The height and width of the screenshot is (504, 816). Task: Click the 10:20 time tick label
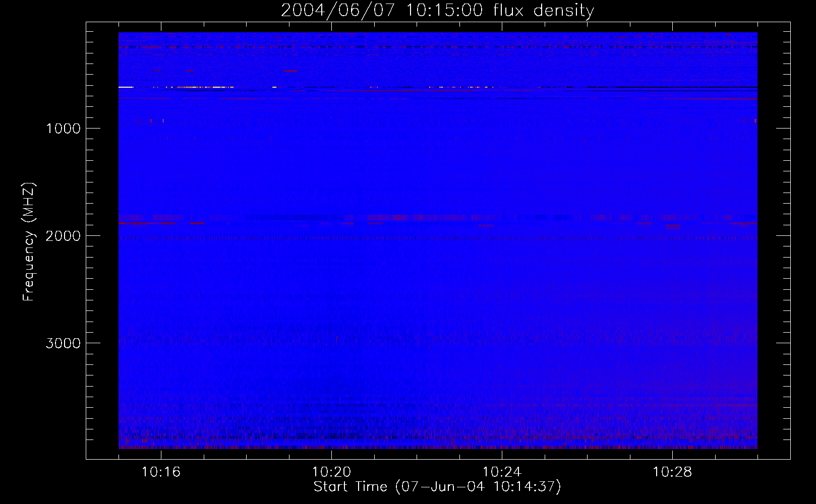click(x=331, y=472)
